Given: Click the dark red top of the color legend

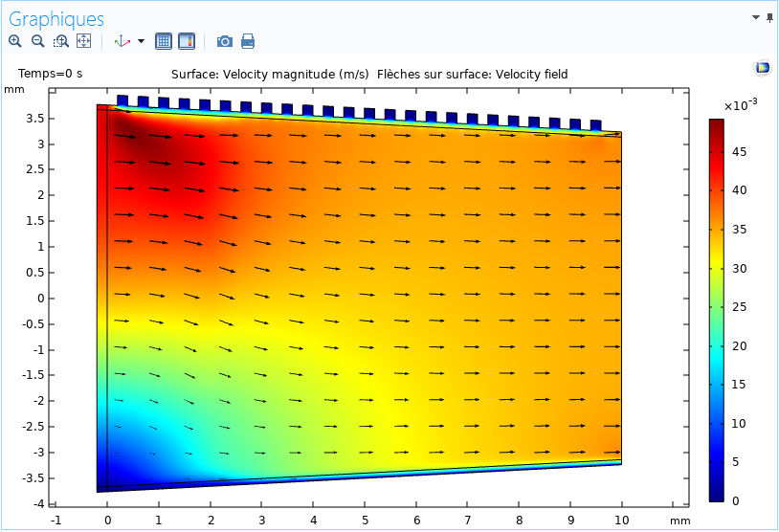Looking at the screenshot, I should 716,124.
